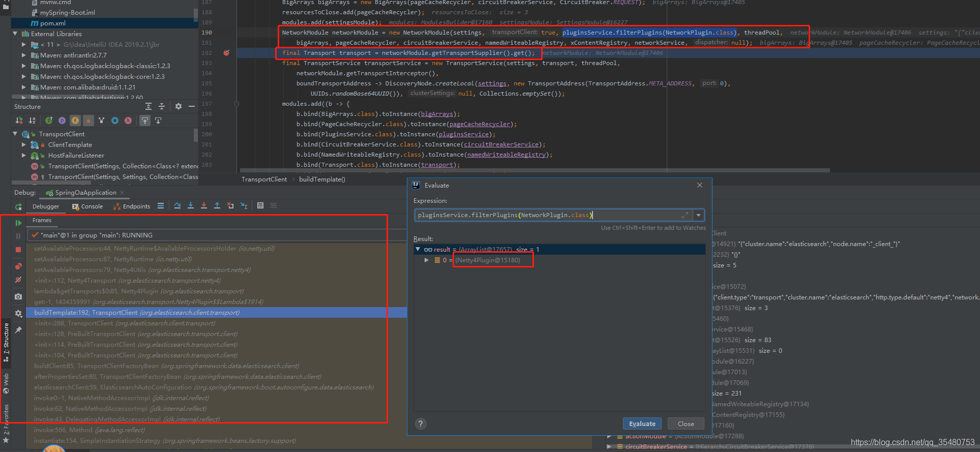Open debugger settings gear in left strip

[19, 313]
